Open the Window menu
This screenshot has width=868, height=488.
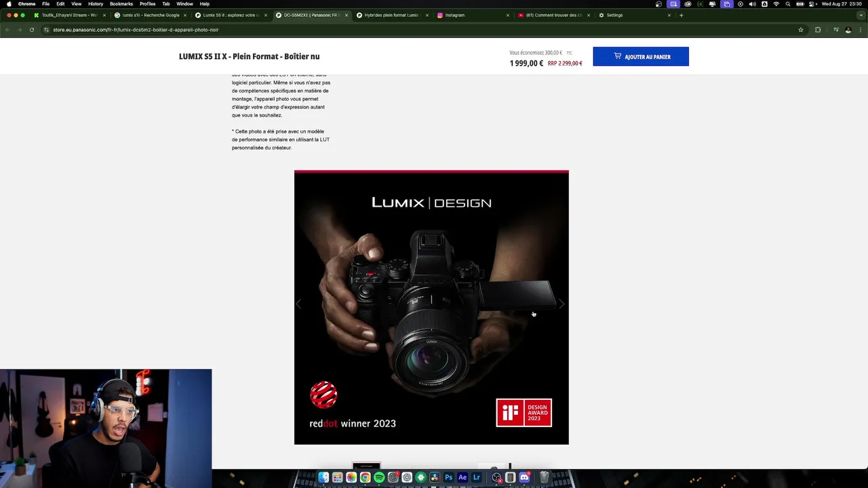click(184, 4)
